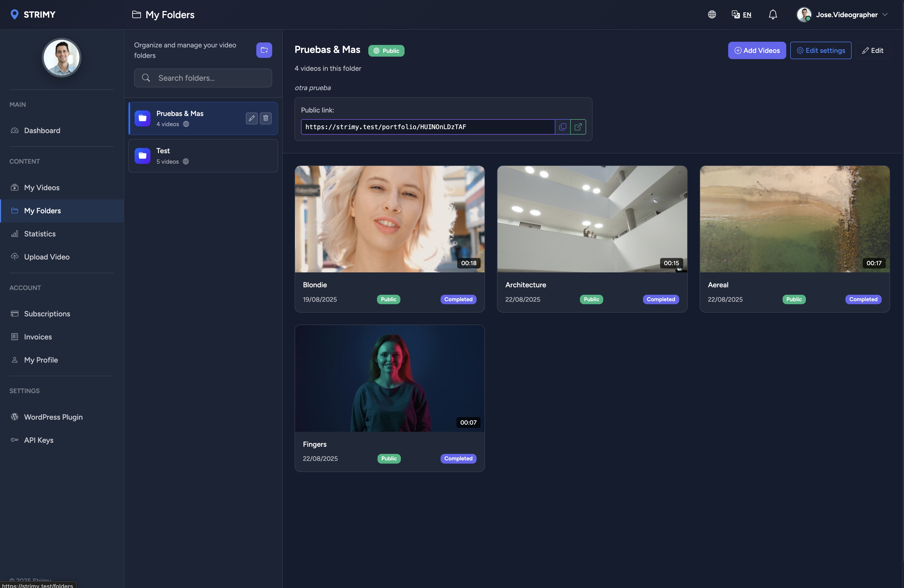Viewport: 904px width, 588px height.
Task: Click the STRIMY logo
Action: (33, 14)
